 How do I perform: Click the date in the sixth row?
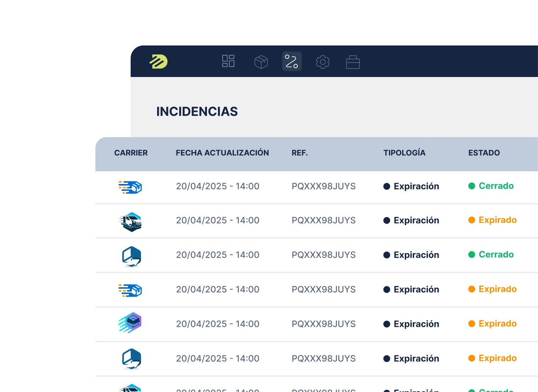tap(217, 359)
